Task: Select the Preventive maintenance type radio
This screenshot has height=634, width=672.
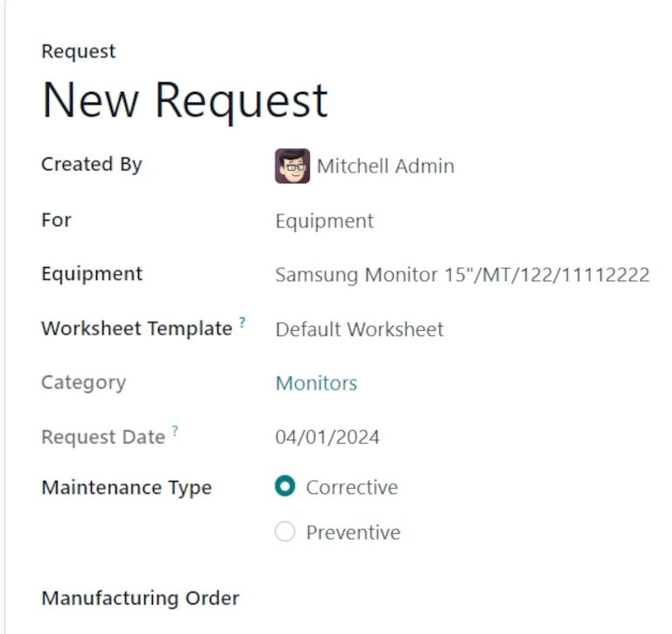Action: 285,532
